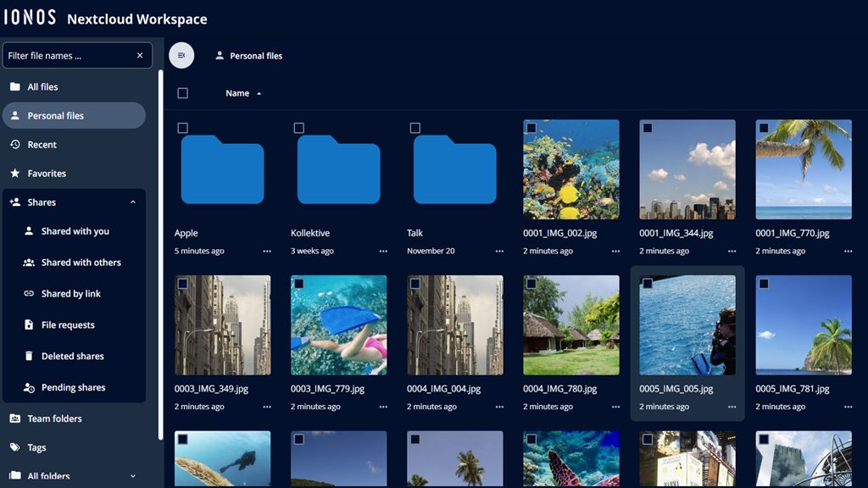Select the checkbox on 0001_IMG_002.jpg
Viewport: 868px width, 488px height.
point(532,128)
